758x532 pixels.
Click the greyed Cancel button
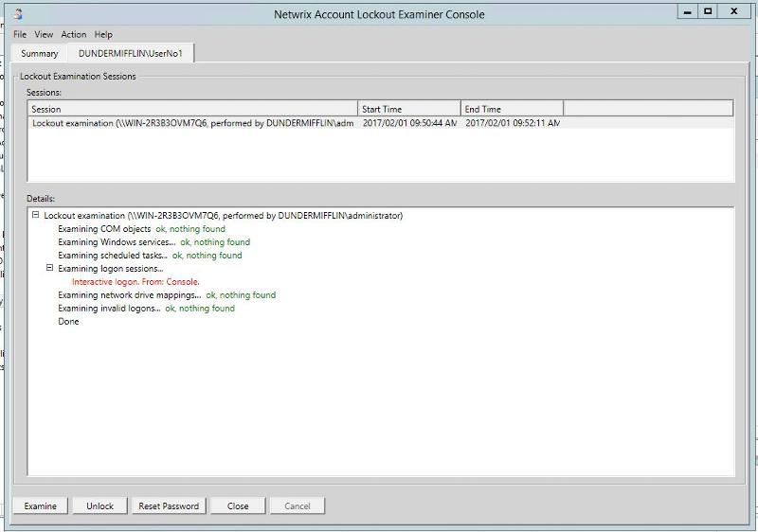coord(298,505)
